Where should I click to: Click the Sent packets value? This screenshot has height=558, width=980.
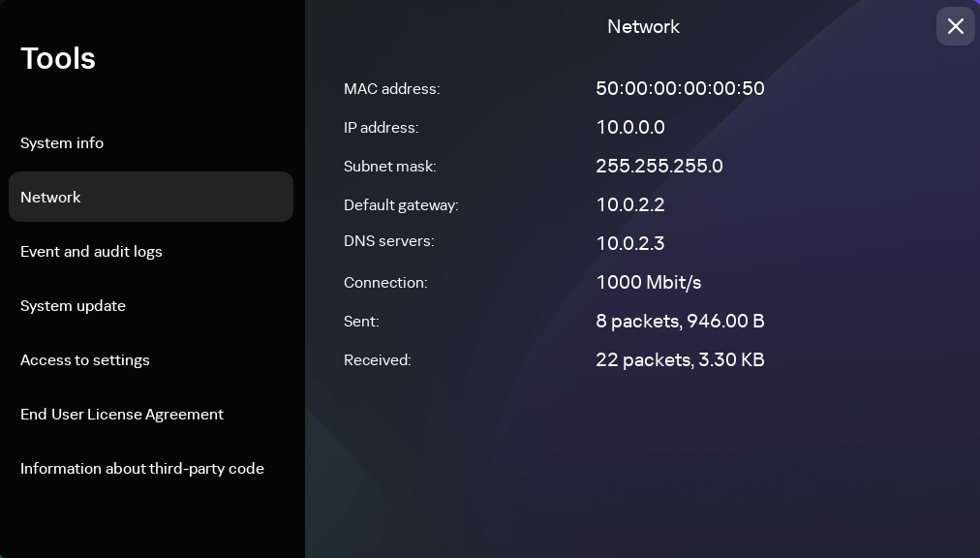pyautogui.click(x=680, y=321)
